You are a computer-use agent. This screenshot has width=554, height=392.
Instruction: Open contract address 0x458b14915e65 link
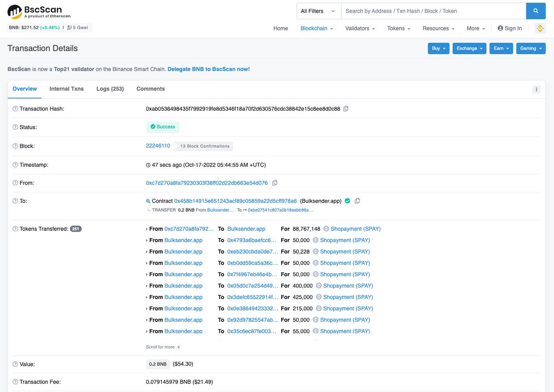pos(235,201)
